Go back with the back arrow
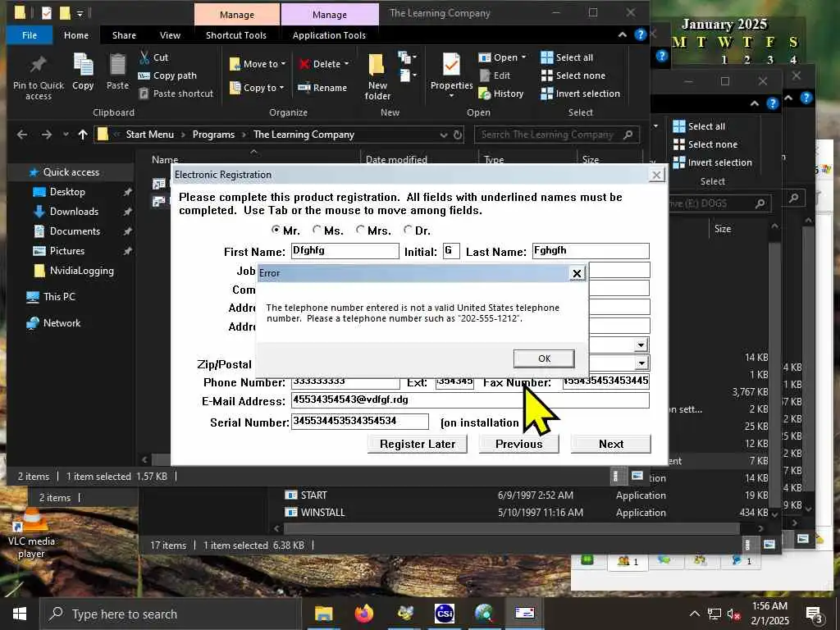Image resolution: width=840 pixels, height=630 pixels. pos(22,135)
